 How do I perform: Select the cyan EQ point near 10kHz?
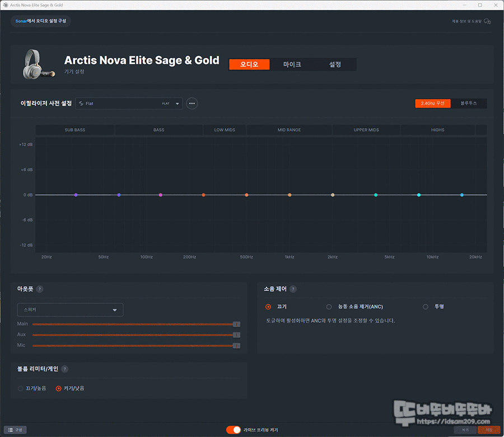[419, 195]
